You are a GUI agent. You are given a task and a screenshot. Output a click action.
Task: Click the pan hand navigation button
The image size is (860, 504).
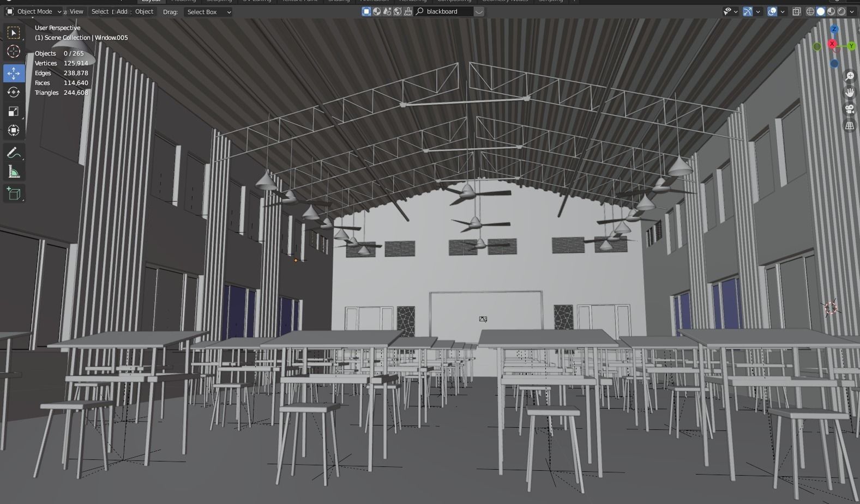coord(850,93)
